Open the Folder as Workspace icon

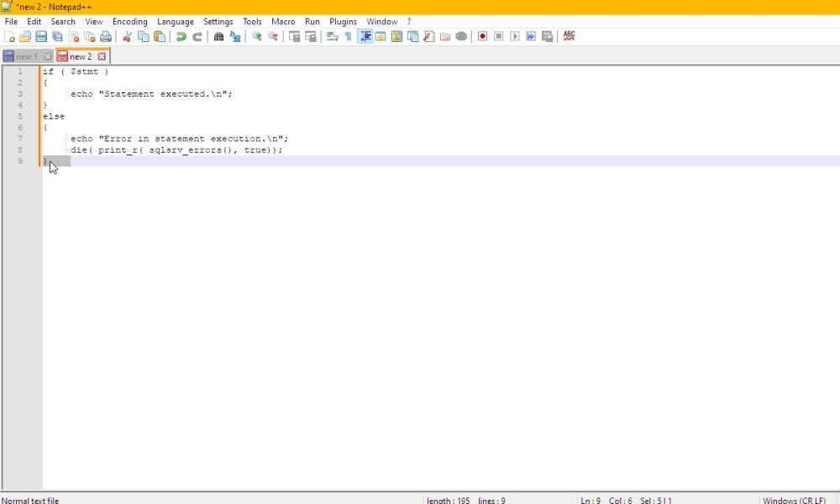(x=445, y=36)
